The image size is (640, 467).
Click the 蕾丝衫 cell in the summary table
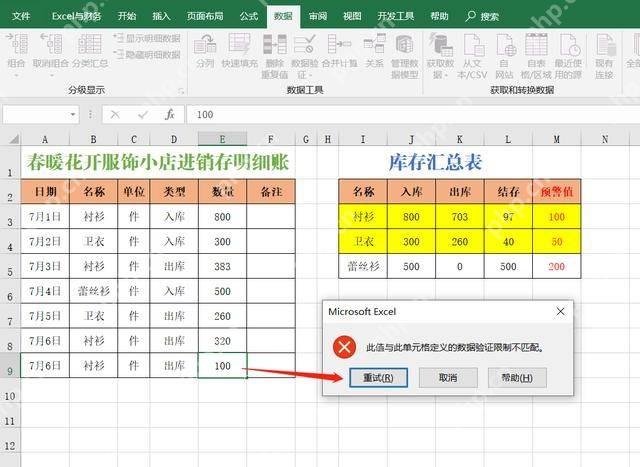tap(363, 266)
